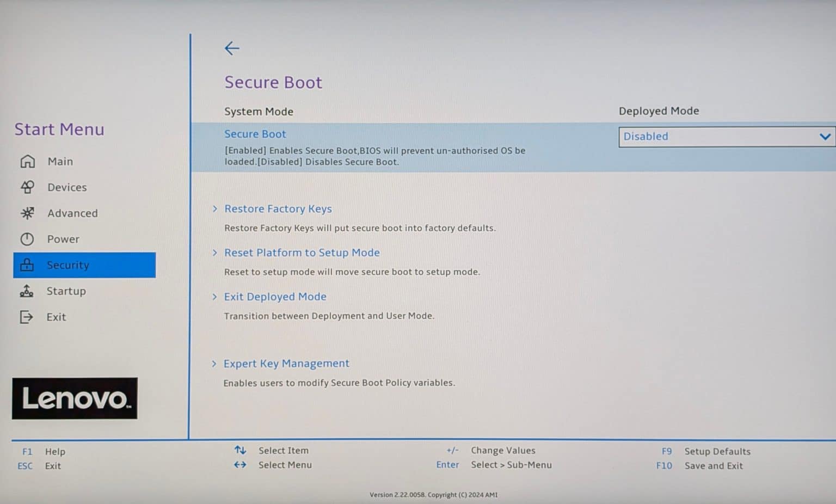Select Security in the Start Menu
The height and width of the screenshot is (504, 836).
[68, 265]
